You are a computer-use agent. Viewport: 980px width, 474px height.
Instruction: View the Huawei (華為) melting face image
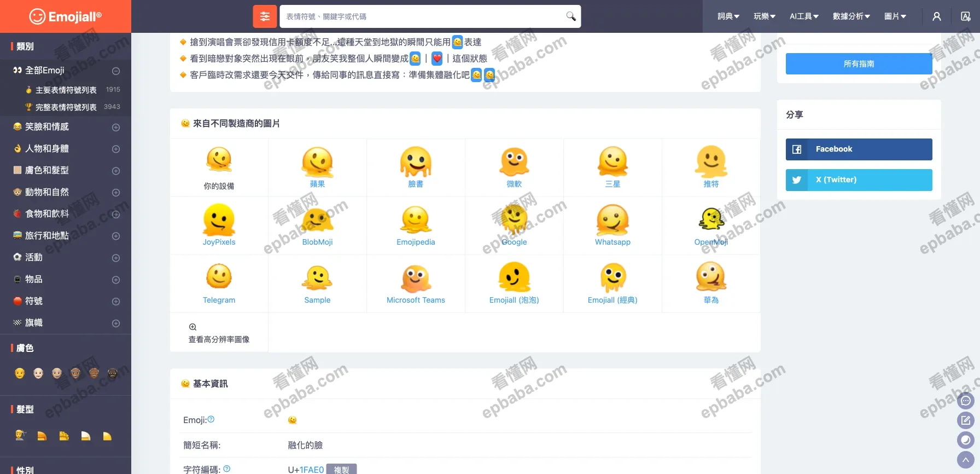pos(711,277)
